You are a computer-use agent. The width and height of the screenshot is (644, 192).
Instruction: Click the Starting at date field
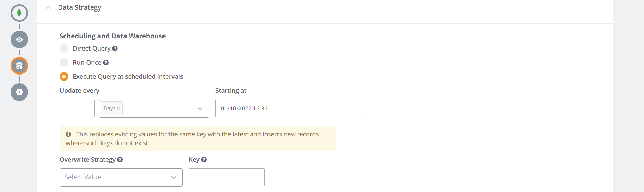point(290,108)
